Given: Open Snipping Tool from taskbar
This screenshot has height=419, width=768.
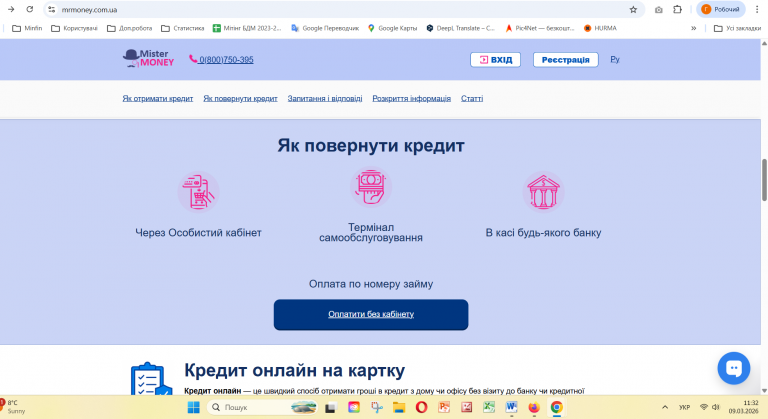Looking at the screenshot, I should [x=376, y=407].
